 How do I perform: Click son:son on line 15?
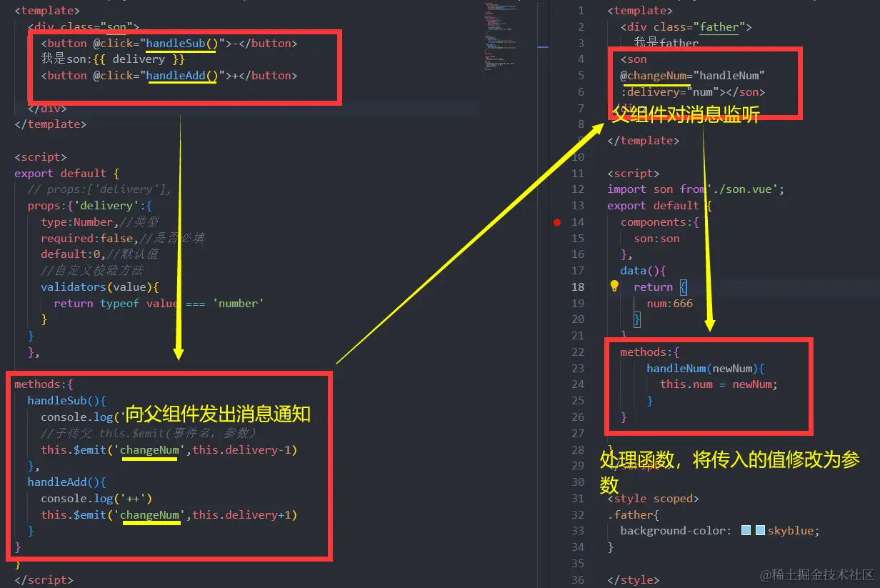656,239
